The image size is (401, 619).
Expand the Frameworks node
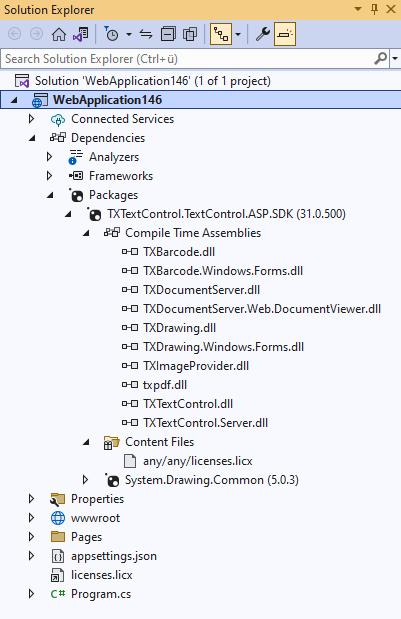click(49, 176)
